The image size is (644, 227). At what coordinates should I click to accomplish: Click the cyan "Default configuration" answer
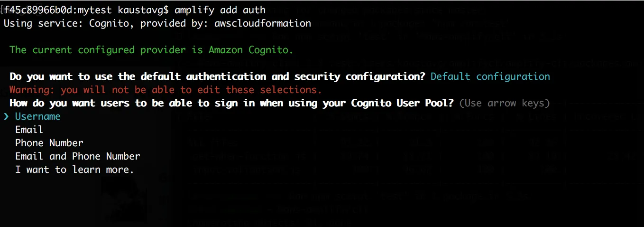coord(490,76)
